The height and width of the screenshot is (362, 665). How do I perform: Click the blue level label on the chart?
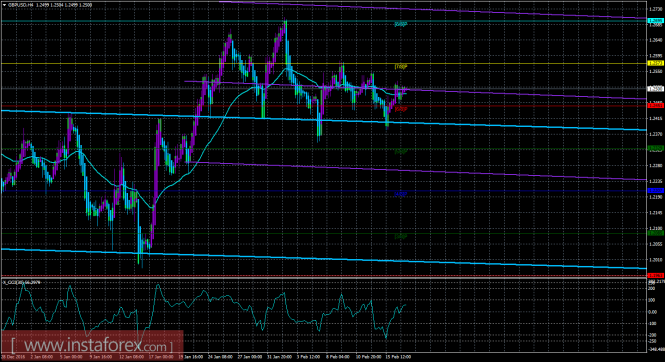[x=401, y=194]
